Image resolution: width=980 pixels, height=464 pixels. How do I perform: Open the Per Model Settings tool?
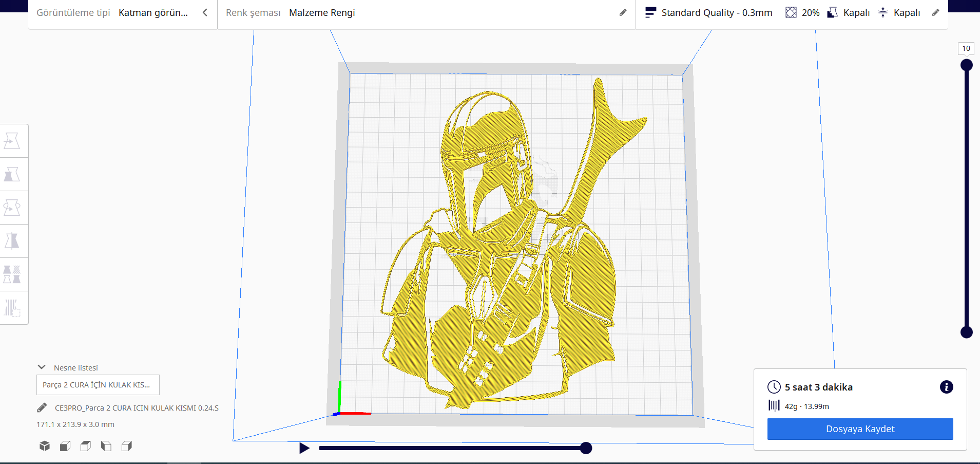click(x=12, y=274)
